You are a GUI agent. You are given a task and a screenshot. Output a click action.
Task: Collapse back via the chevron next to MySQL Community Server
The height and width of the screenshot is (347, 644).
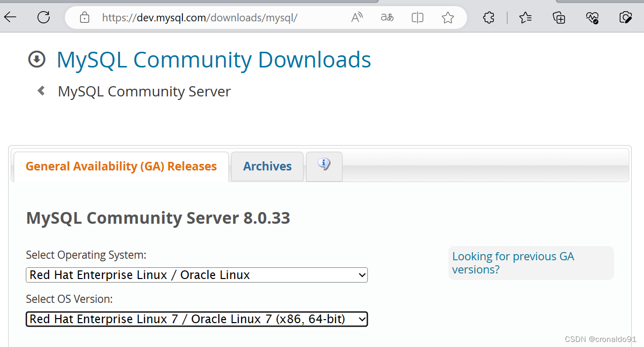(41, 90)
